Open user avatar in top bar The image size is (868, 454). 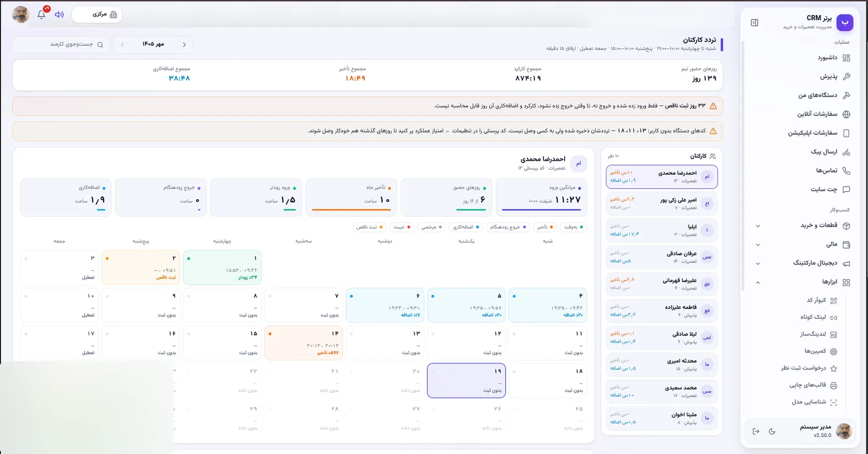pyautogui.click(x=21, y=15)
